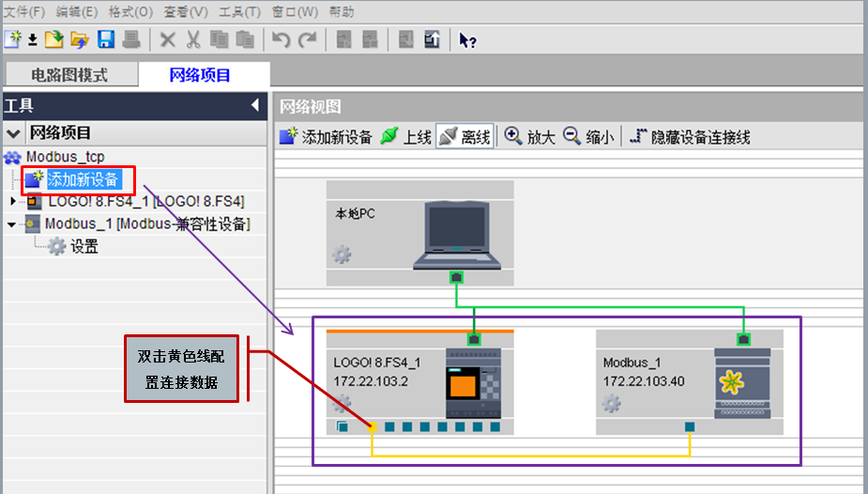This screenshot has width=868, height=494.
Task: Open the 文件(F) menu
Action: click(x=24, y=11)
